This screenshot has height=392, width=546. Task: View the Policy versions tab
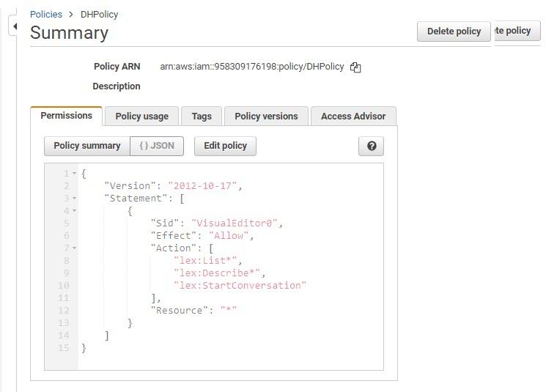click(x=266, y=116)
